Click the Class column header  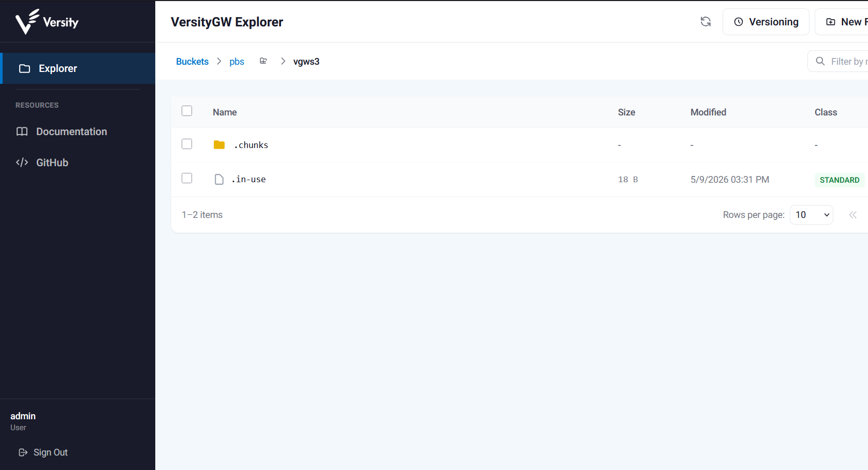tap(826, 112)
